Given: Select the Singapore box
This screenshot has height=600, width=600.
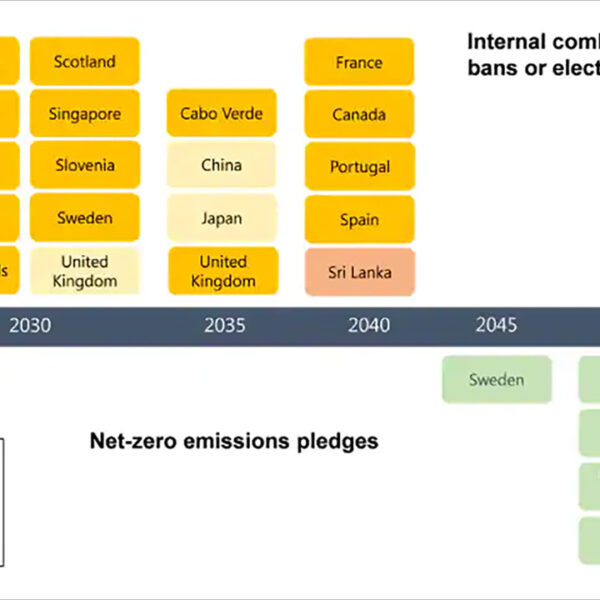Looking at the screenshot, I should pyautogui.click(x=84, y=114).
